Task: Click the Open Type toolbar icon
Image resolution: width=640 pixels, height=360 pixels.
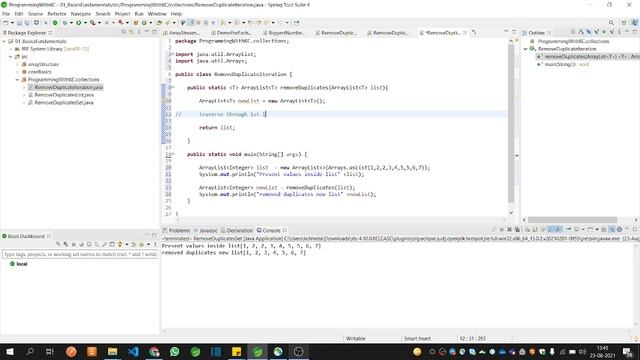Action: pyautogui.click(x=159, y=23)
